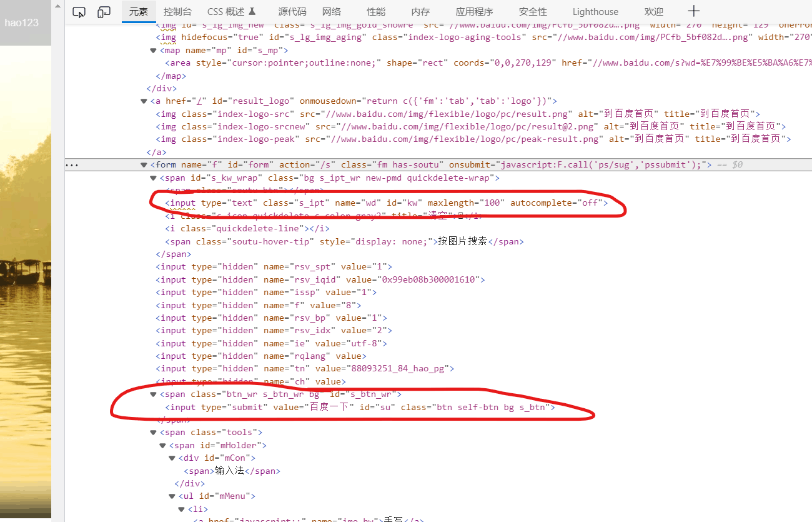The image size is (812, 522).
Task: Select the hidden input name="rsv_idx" row
Action: point(274,331)
